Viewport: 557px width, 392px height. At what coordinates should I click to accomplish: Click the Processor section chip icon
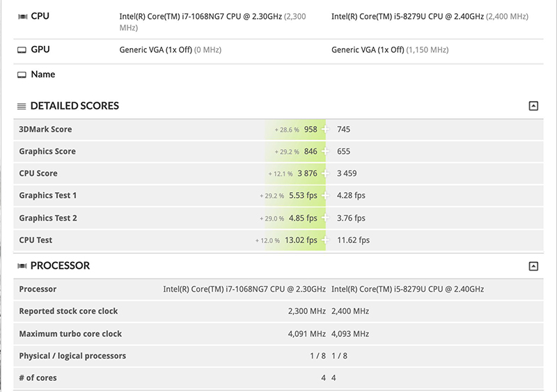(22, 266)
